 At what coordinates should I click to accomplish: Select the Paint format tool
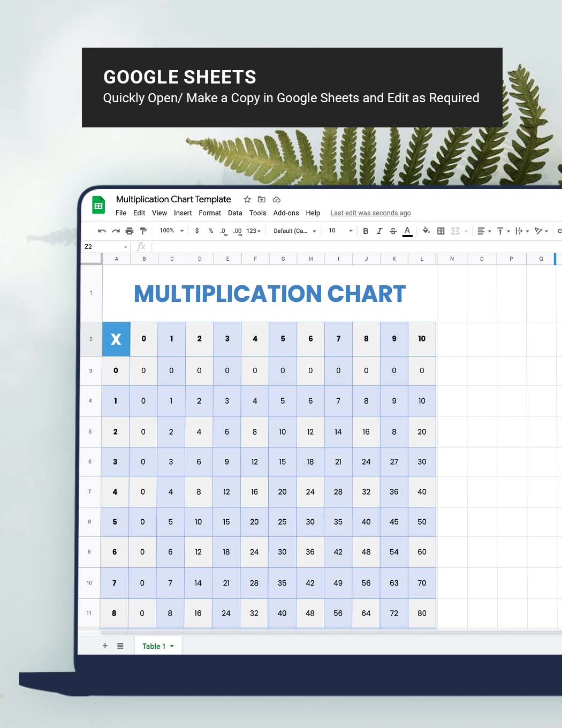(x=143, y=231)
